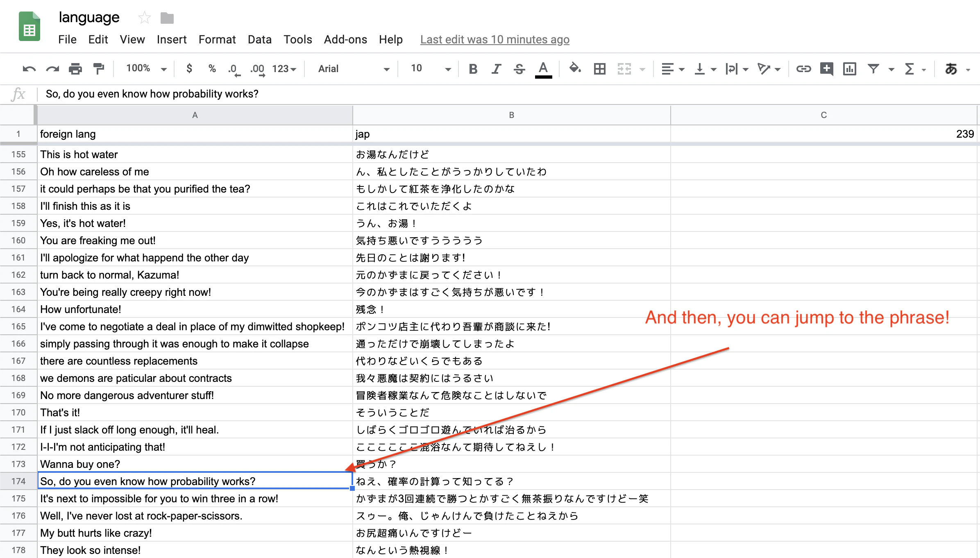
Task: Toggle strikethrough formatting
Action: coord(519,69)
